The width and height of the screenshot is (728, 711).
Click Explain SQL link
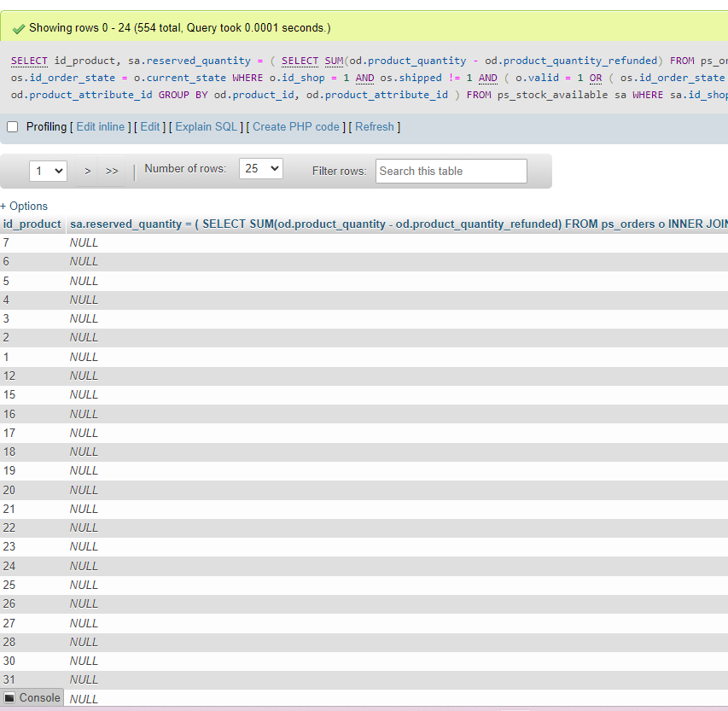coord(207,127)
